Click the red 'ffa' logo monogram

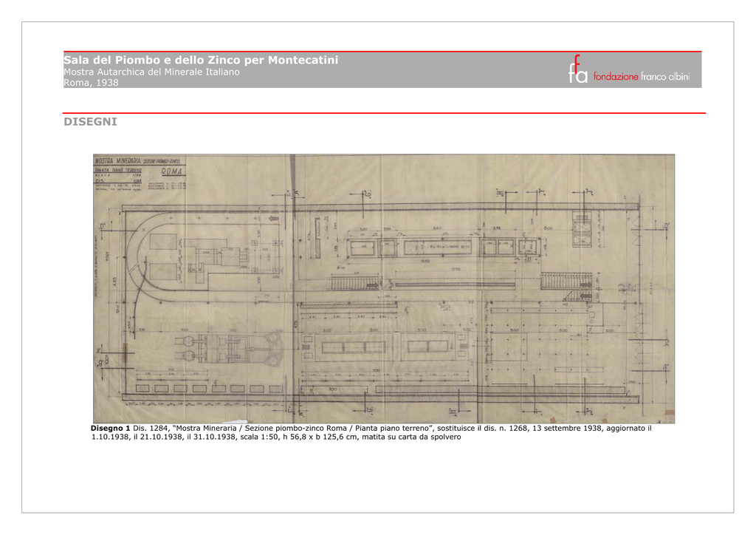pyautogui.click(x=578, y=70)
